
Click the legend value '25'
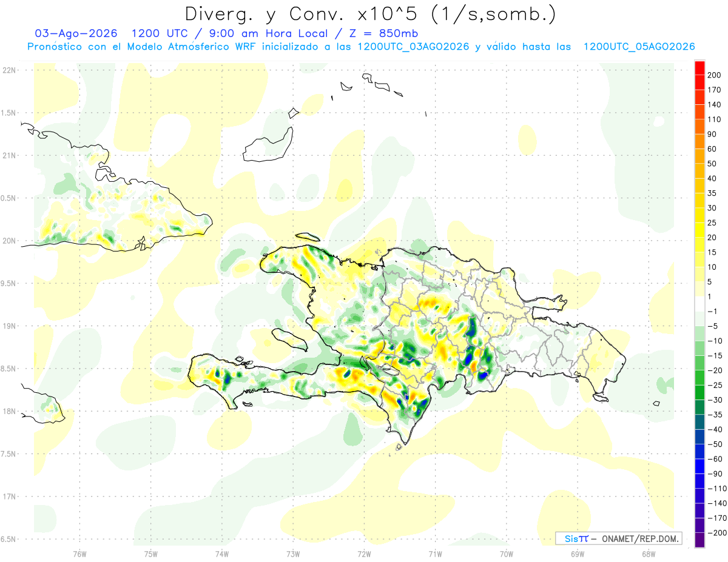[712, 222]
